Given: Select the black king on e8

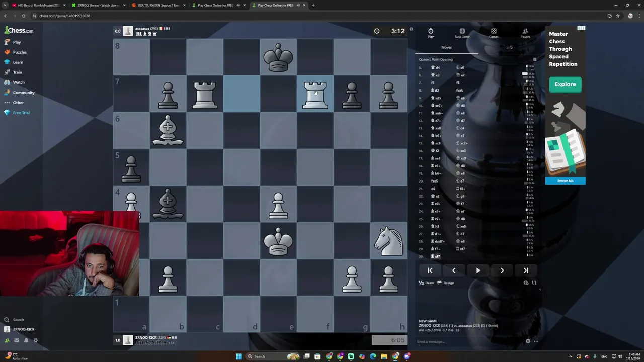Looking at the screenshot, I should click(278, 57).
